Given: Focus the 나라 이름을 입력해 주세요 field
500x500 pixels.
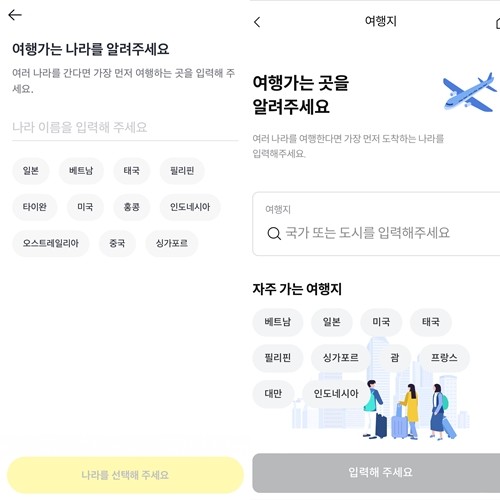Looking at the screenshot, I should (x=125, y=128).
